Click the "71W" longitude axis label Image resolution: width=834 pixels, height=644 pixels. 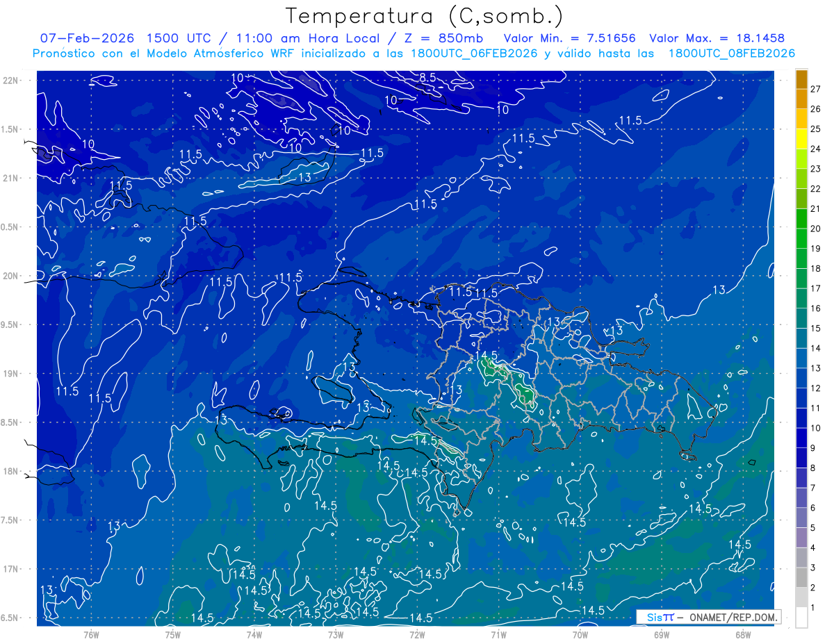[x=498, y=634]
